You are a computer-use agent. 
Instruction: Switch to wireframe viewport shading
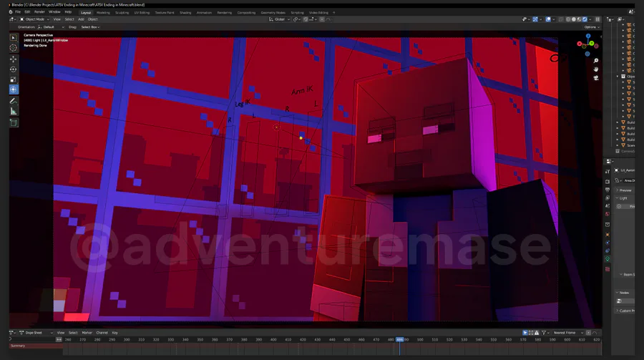pos(568,19)
